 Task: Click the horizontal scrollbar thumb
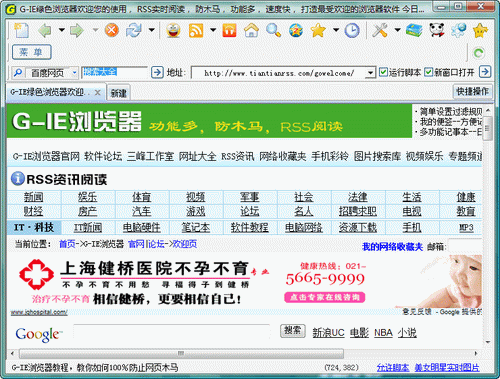click(181, 353)
